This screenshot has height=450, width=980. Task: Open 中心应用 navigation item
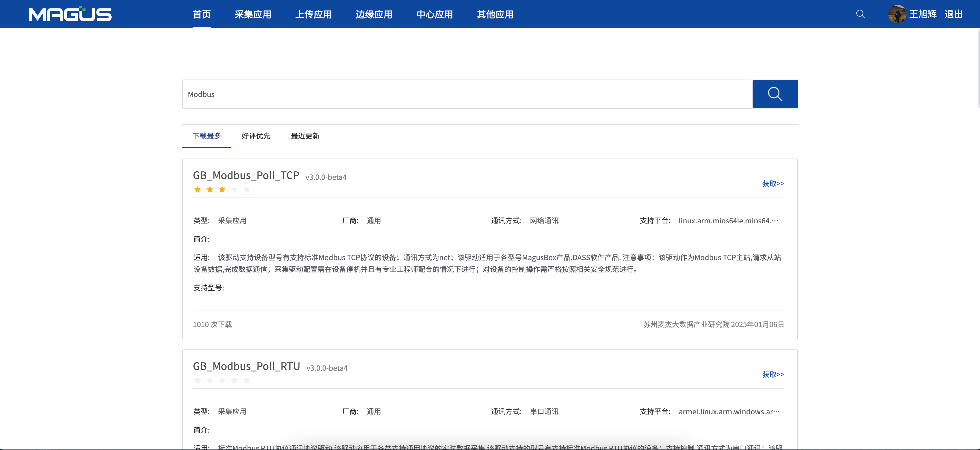pos(434,14)
